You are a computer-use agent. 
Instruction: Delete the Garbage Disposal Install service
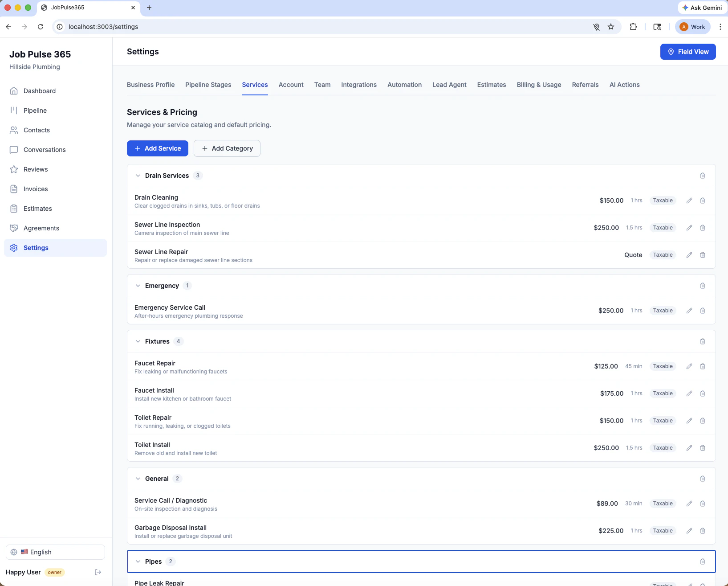click(703, 531)
